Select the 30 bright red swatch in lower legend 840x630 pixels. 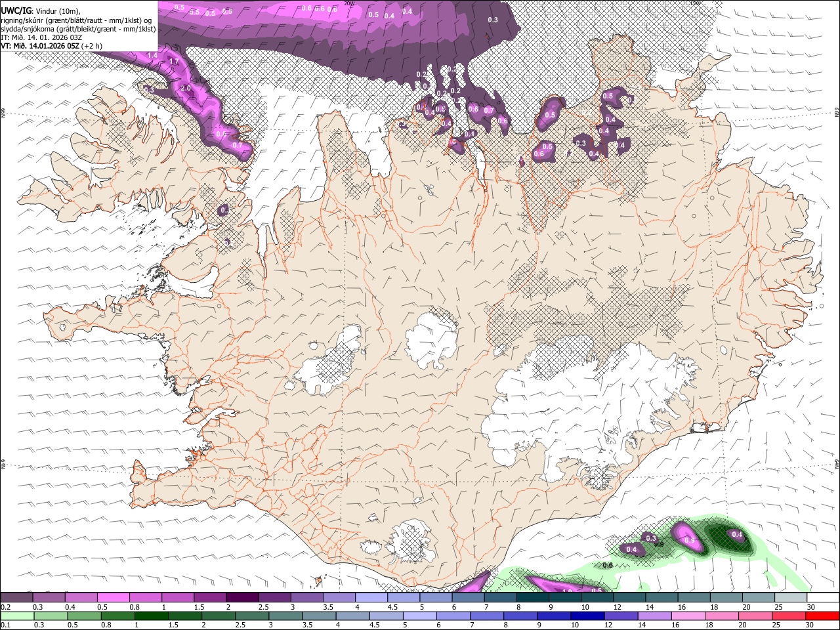(822, 616)
